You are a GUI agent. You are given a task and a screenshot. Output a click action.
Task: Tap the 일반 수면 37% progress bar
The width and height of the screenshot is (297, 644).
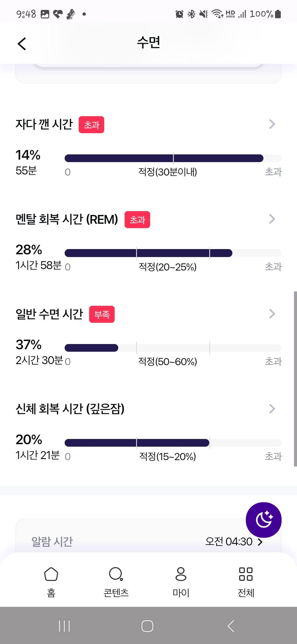[173, 348]
